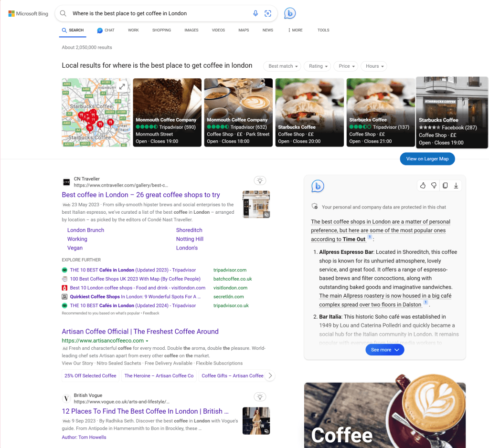Open the Best match sort dropdown
Screen dimensions: 489x448
tap(282, 66)
